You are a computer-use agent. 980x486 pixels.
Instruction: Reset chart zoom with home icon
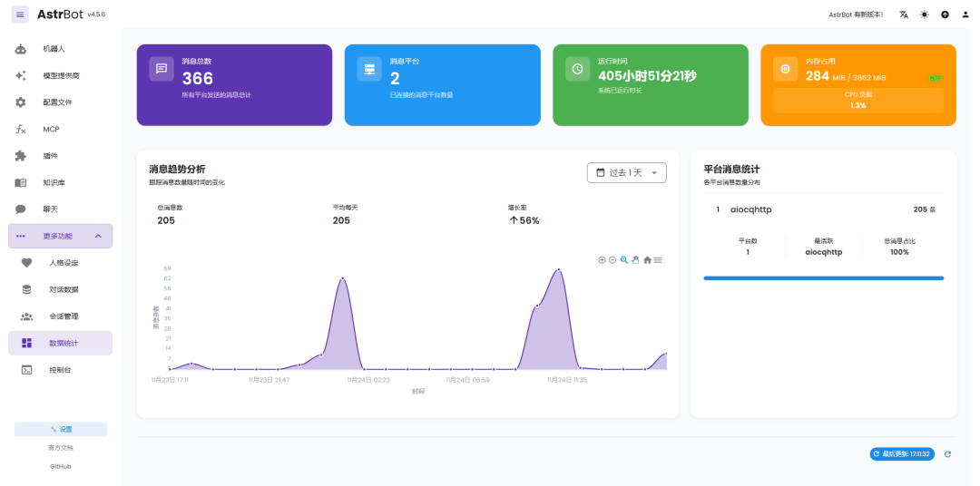pos(647,260)
